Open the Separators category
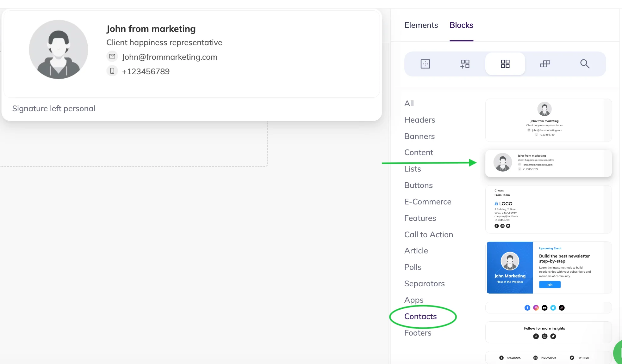 [424, 283]
